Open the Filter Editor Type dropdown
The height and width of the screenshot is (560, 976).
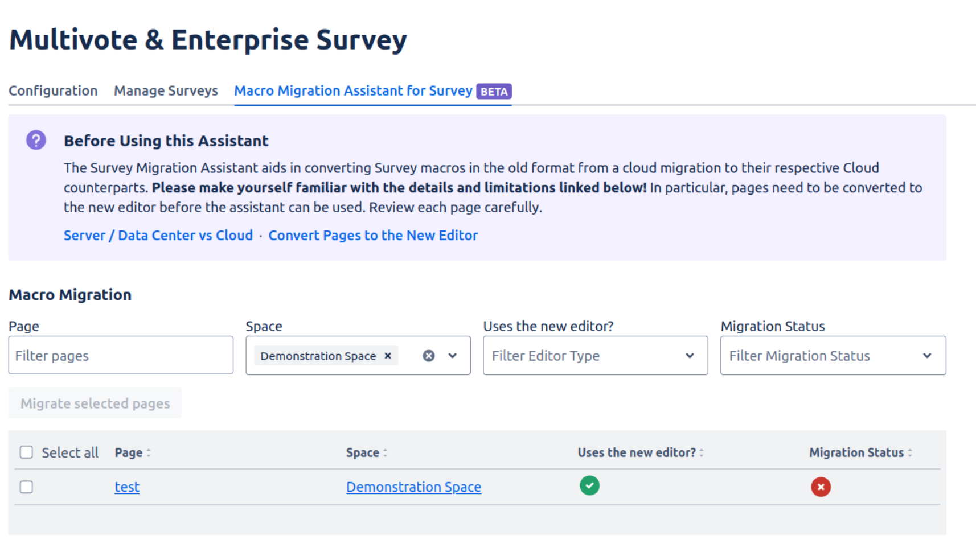[x=595, y=356]
